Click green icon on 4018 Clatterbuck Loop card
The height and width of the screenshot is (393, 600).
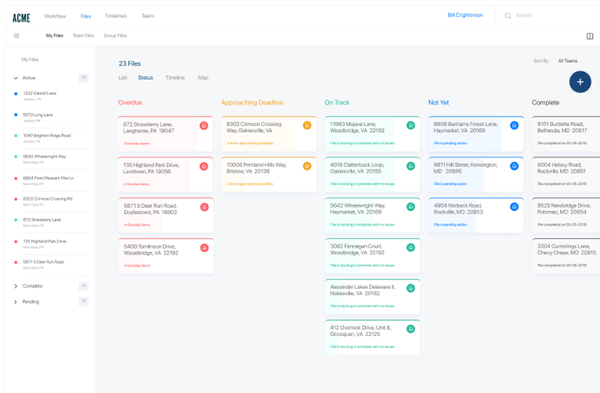tap(411, 166)
